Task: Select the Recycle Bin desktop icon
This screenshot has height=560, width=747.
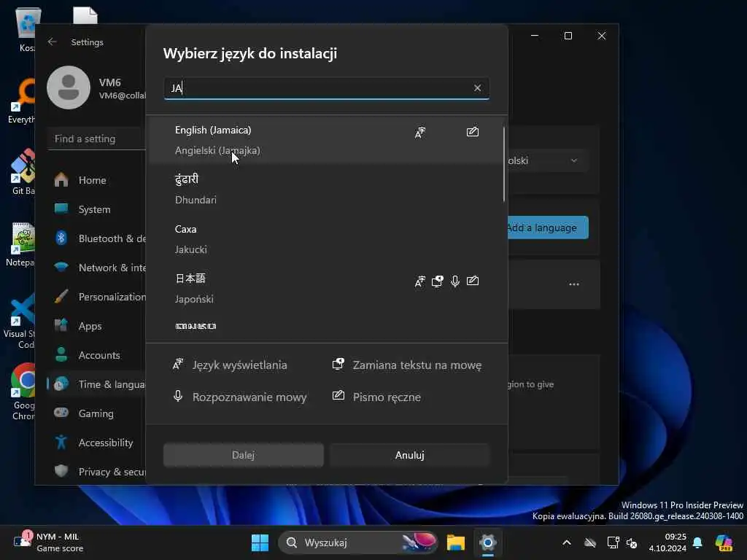Action: [x=28, y=30]
